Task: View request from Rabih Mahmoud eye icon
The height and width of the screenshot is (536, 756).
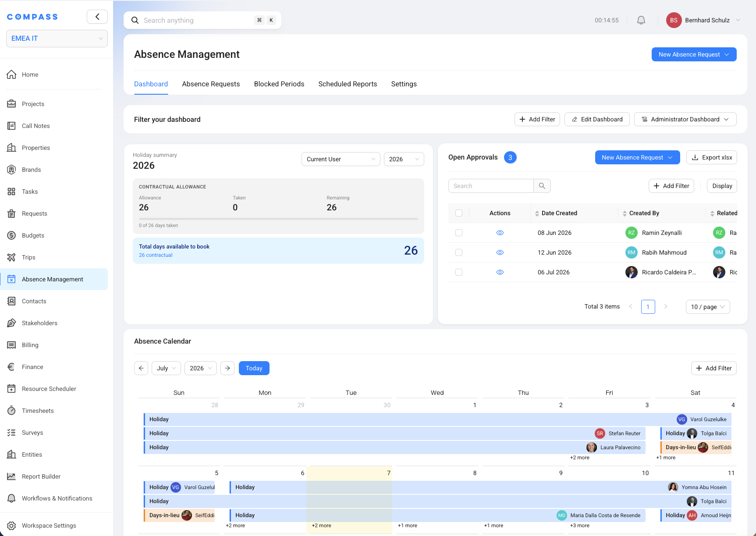Action: tap(500, 252)
